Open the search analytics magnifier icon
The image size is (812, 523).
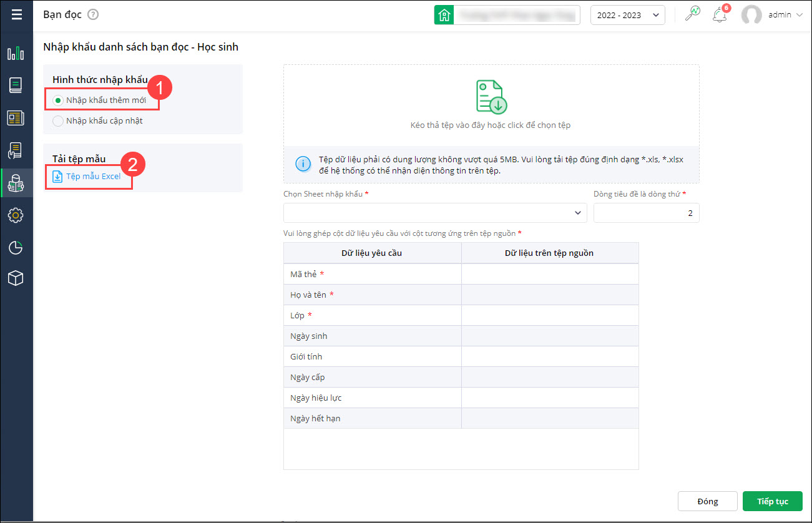pos(693,14)
